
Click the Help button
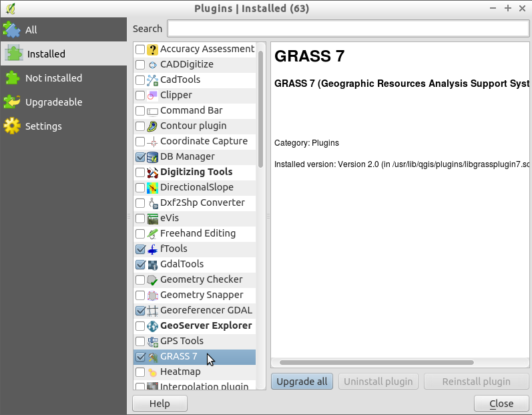point(160,404)
